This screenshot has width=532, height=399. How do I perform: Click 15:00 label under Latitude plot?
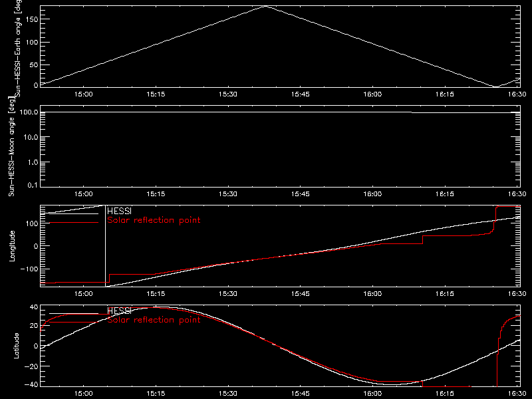(x=84, y=393)
